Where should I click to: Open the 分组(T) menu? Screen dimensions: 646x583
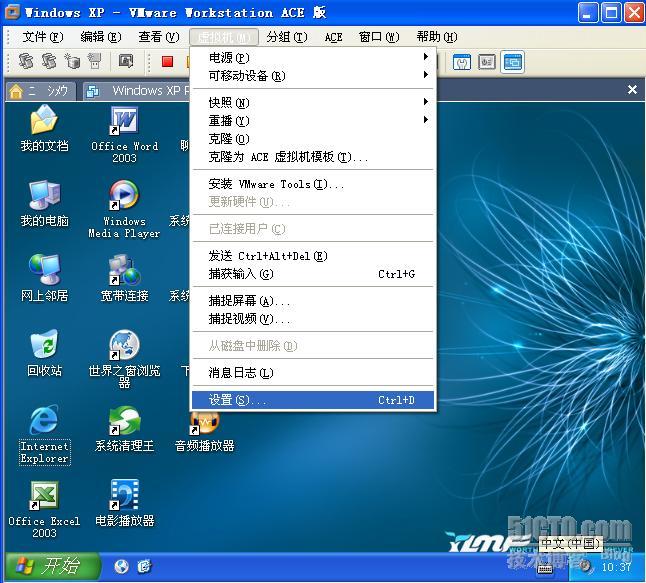[x=286, y=37]
